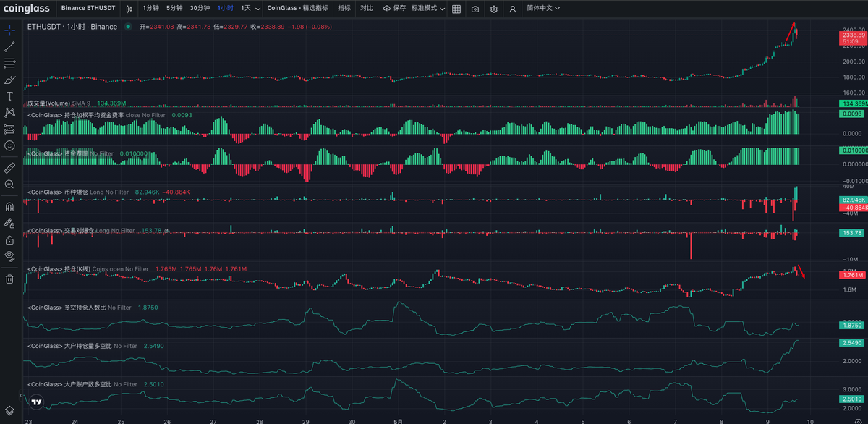Open the grid layout selector icon
Image resolution: width=868 pixels, height=424 pixels.
[x=456, y=9]
